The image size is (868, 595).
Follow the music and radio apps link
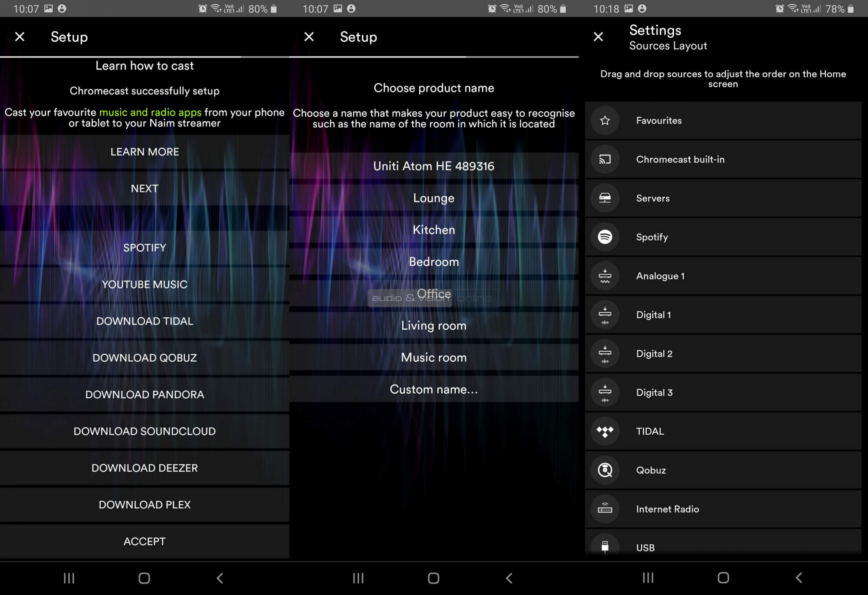[150, 112]
